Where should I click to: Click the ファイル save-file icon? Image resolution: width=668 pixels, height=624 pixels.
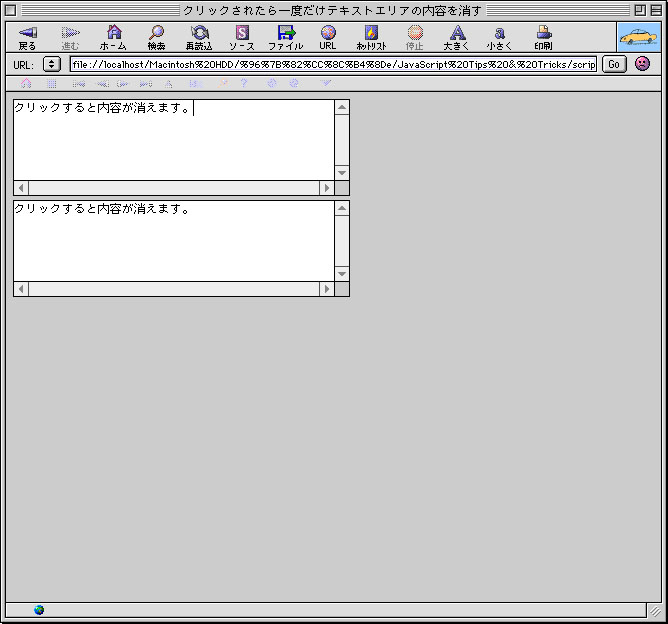(x=285, y=37)
